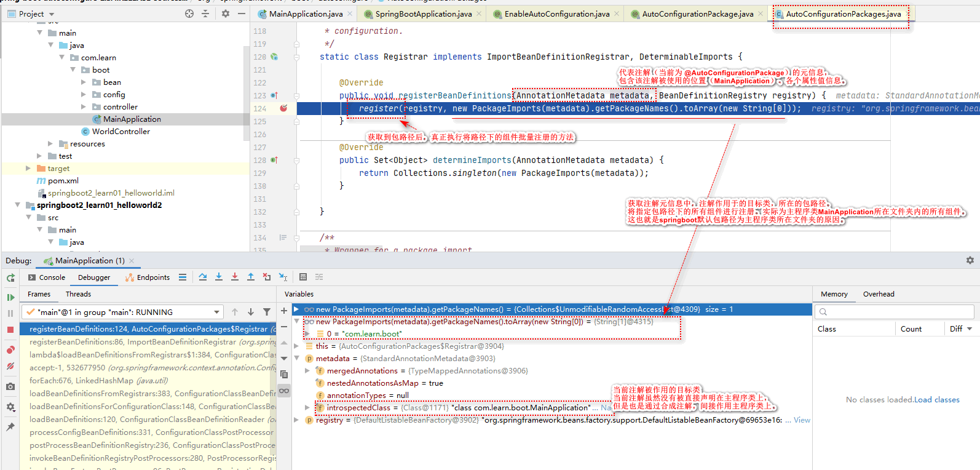This screenshot has width=980, height=470.
Task: Expand the registry variable node
Action: tap(296, 420)
